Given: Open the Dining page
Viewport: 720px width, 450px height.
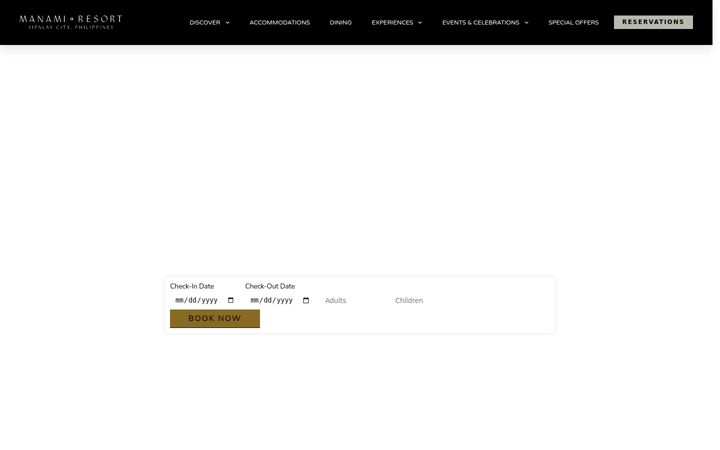Looking at the screenshot, I should pyautogui.click(x=341, y=22).
